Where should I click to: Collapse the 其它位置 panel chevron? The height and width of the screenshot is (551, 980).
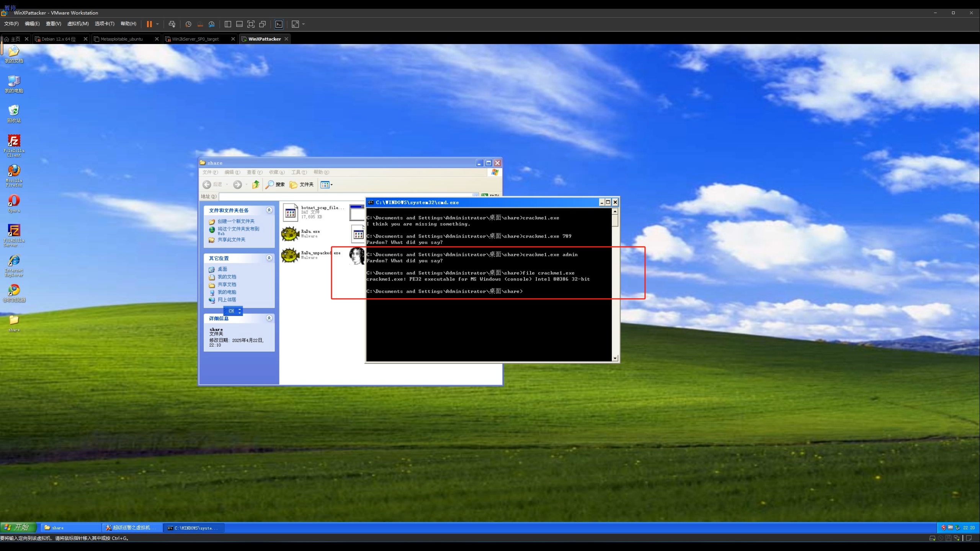269,258
